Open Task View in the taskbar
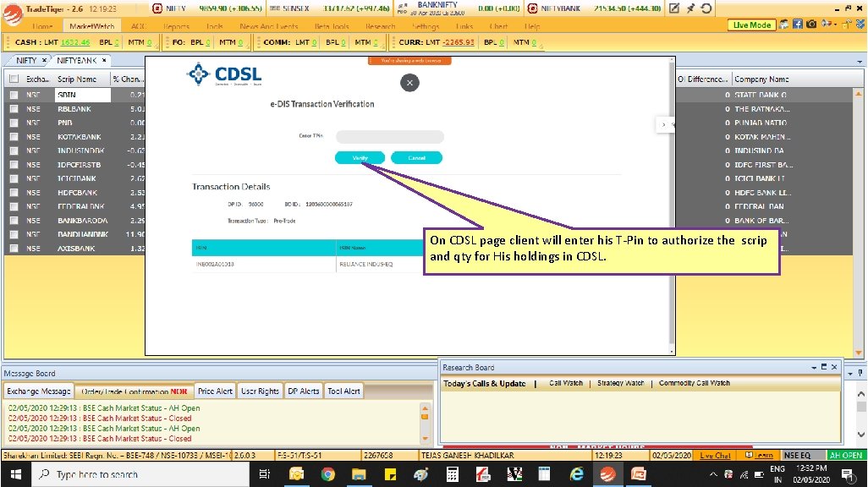 265,474
